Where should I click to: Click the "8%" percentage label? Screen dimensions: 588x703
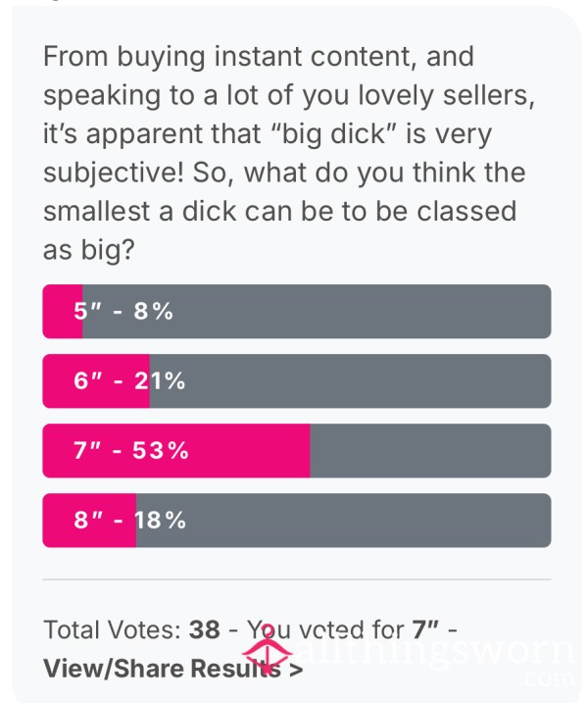[153, 311]
